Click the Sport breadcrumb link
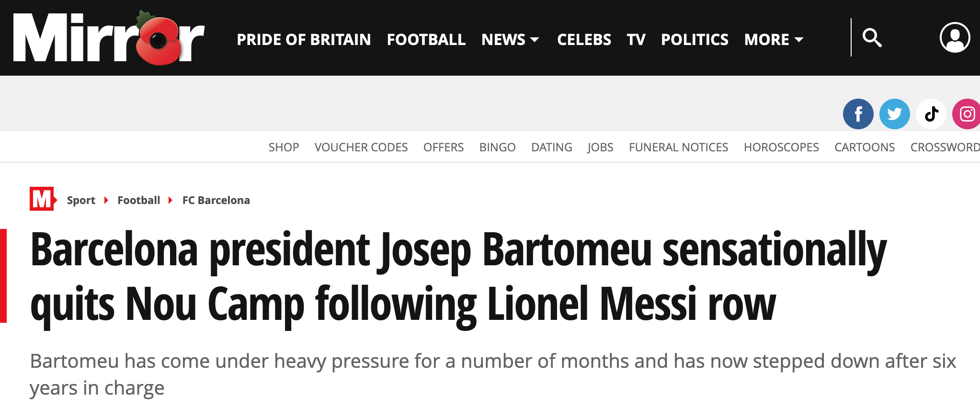Viewport: 980px width, 408px height. [x=81, y=200]
